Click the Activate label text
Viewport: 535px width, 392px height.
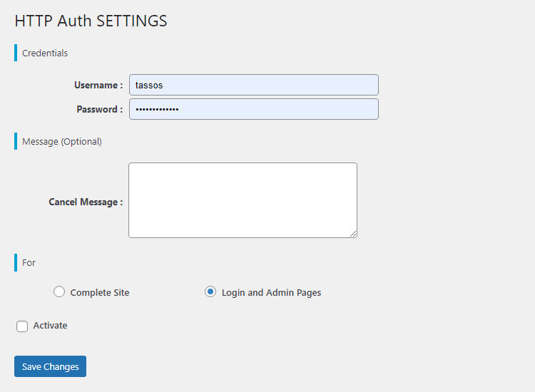click(50, 326)
